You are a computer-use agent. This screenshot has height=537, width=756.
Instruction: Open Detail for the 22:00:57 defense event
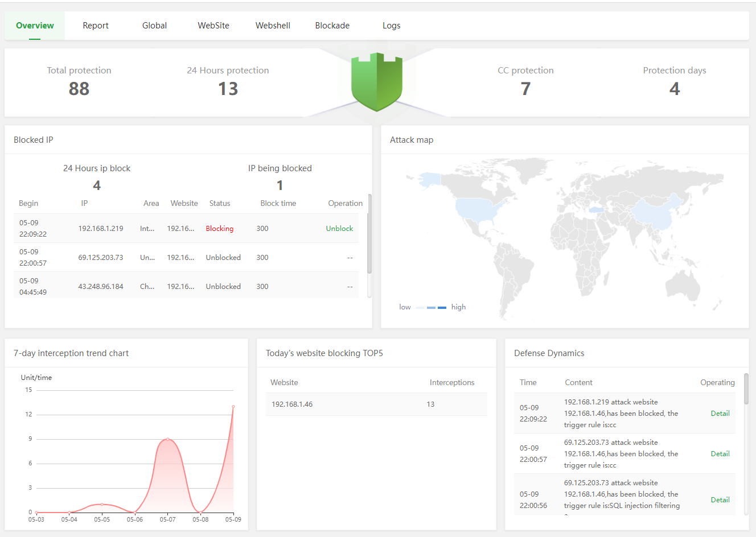pos(720,454)
